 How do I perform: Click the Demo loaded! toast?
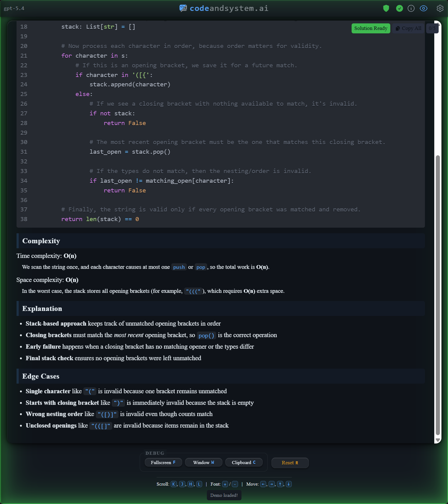click(x=224, y=495)
